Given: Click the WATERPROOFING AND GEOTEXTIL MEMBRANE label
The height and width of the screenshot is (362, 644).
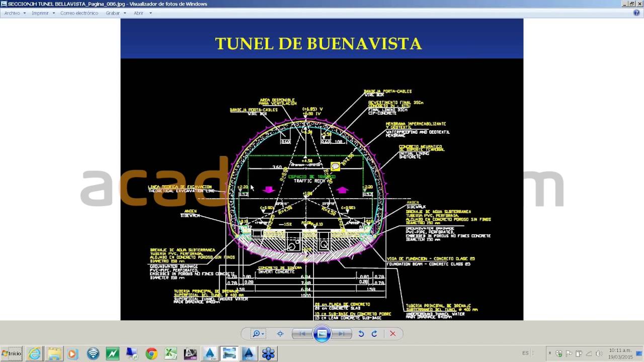Looking at the screenshot, I should [418, 134].
